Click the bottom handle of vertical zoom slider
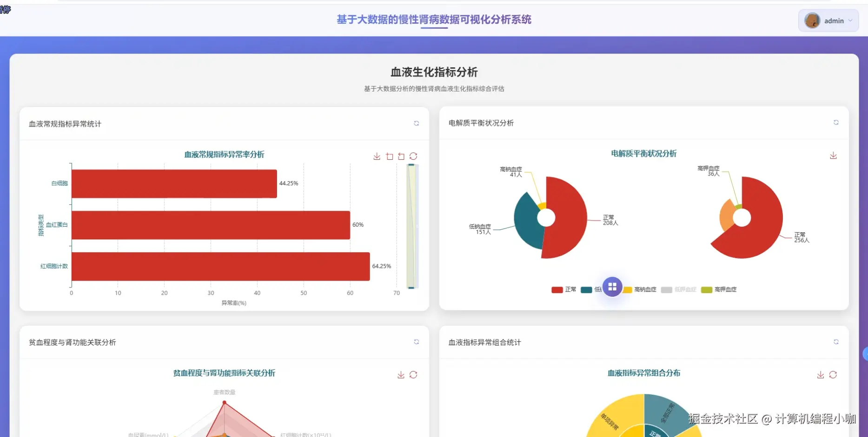 [x=411, y=288]
